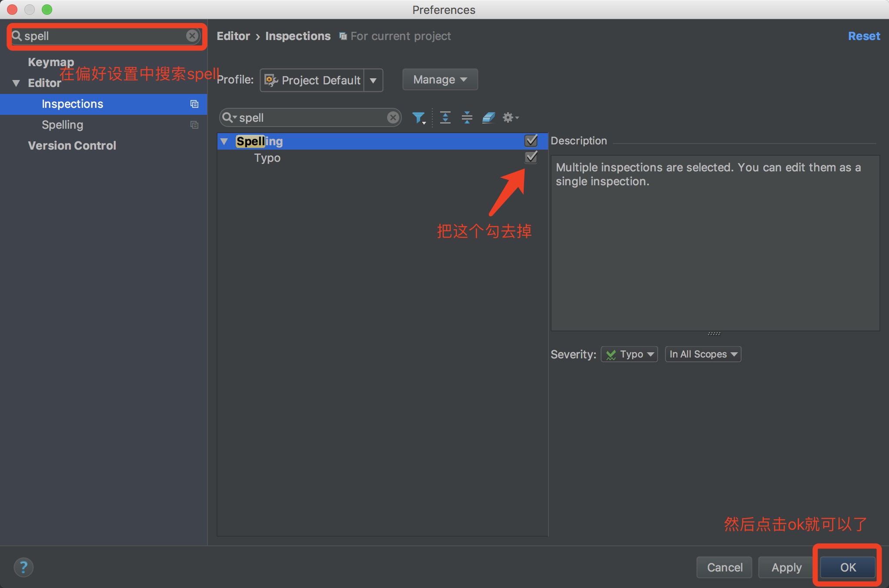Screen dimensions: 889x588
Task: Uncheck the Spelling group checkbox
Action: [531, 141]
